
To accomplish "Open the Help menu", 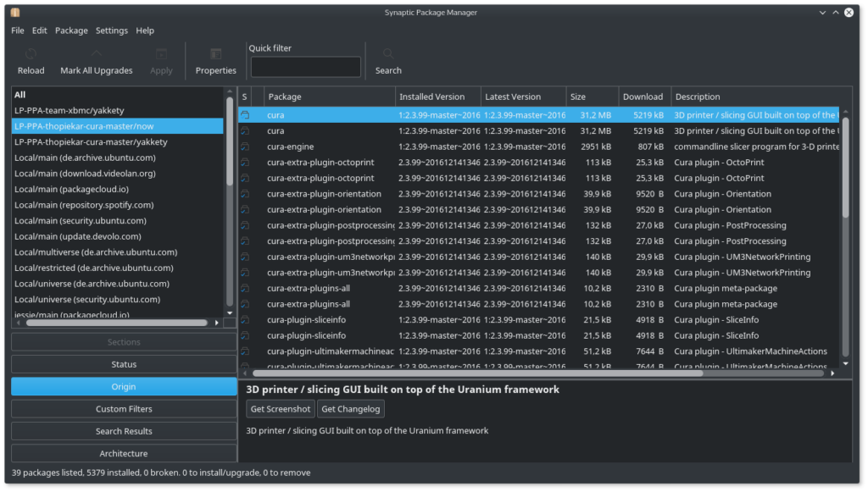I will pos(145,30).
